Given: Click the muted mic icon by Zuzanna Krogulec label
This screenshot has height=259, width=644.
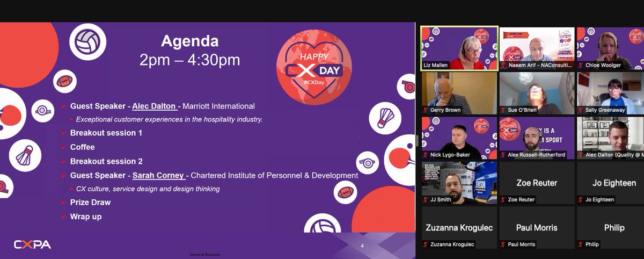Looking at the screenshot, I should [426, 244].
